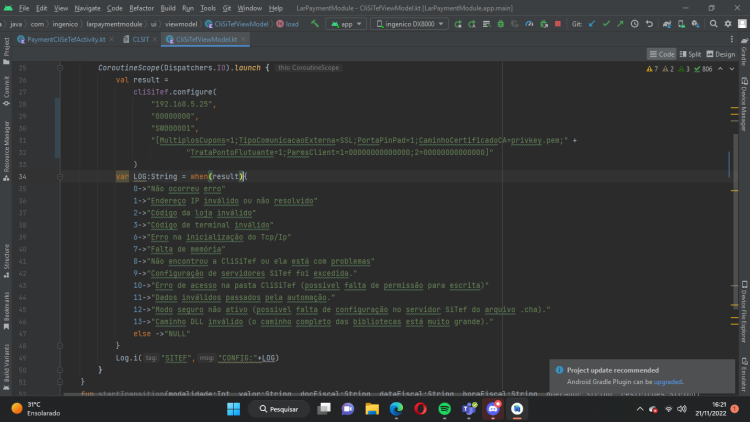750x422 pixels.
Task: Click the load function breadcrumb
Action: tap(287, 24)
